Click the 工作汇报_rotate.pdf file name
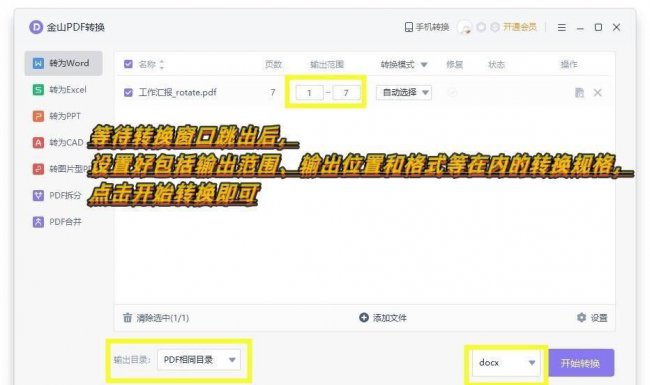Screen dimensions: 650x385 [x=177, y=92]
